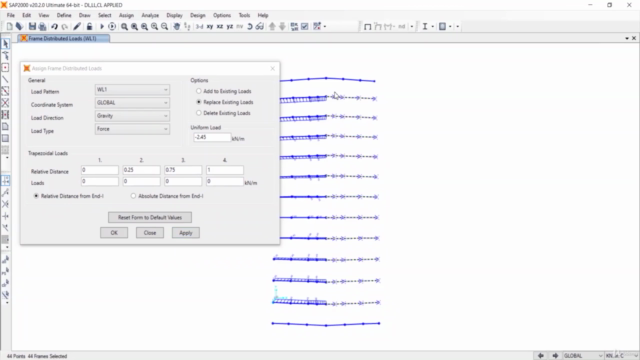Click the Draw Frame line tool in sidebar
This screenshot has height=360, width=640.
tap(5, 79)
